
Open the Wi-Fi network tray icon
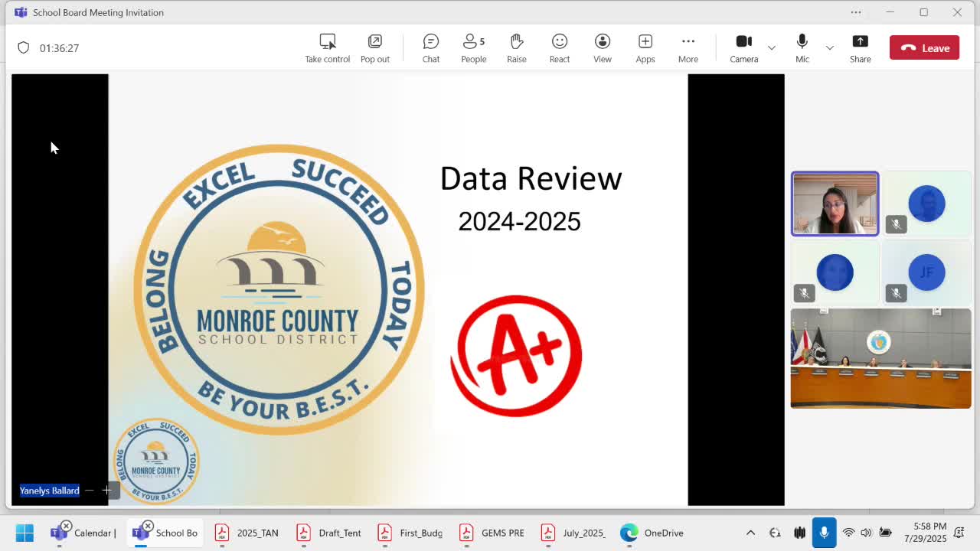(x=848, y=533)
